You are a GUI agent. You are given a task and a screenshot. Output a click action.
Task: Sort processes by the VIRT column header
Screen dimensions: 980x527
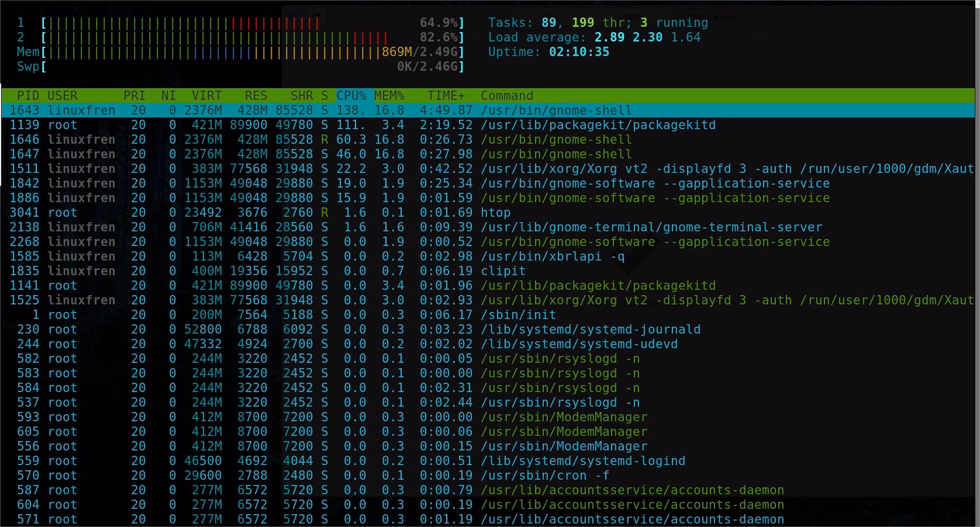(206, 95)
